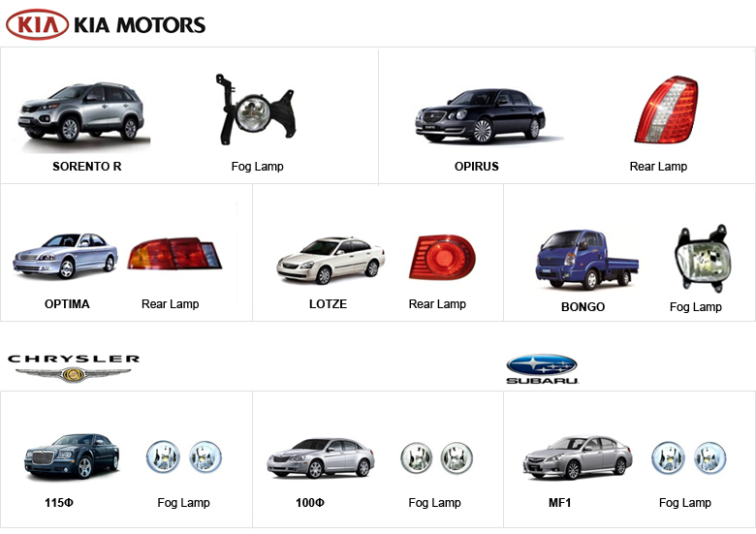Click the SORENTO R label
756x534 pixels.
[x=87, y=167]
